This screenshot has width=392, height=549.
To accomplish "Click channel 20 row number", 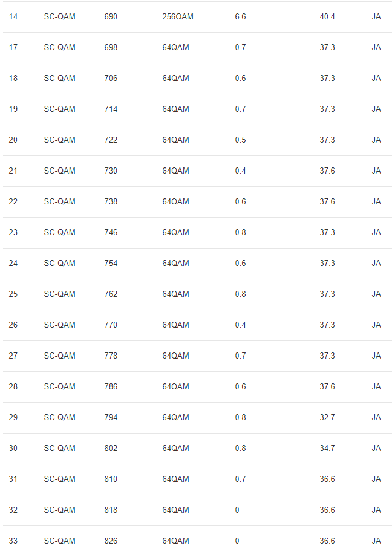I will click(13, 140).
